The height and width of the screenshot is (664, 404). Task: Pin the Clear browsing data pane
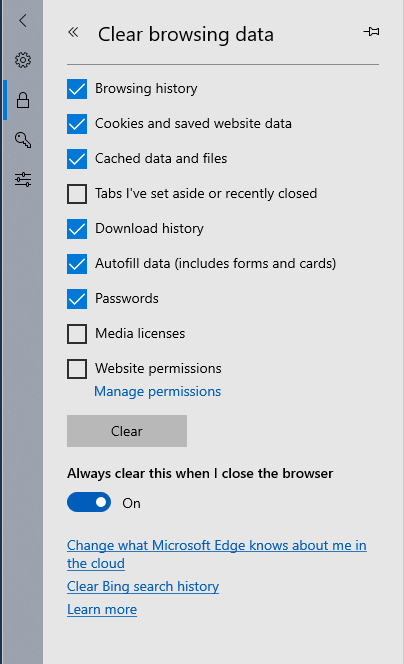point(371,32)
